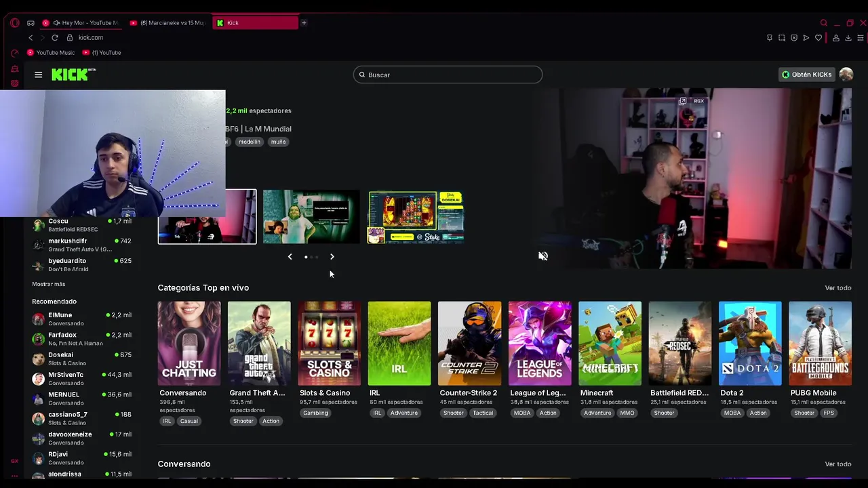
Task: Open RDjavi recommended channel
Action: [81, 457]
